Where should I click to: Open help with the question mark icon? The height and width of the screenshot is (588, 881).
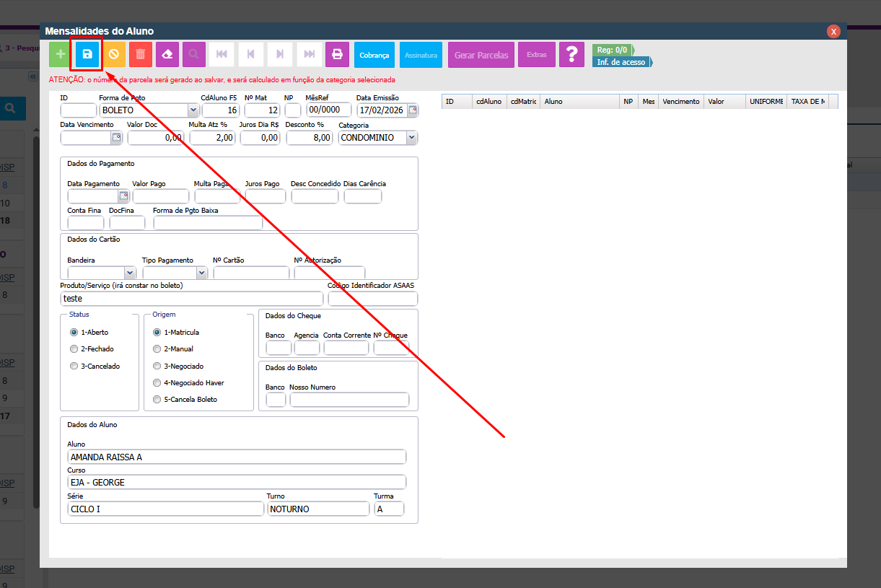tap(571, 55)
